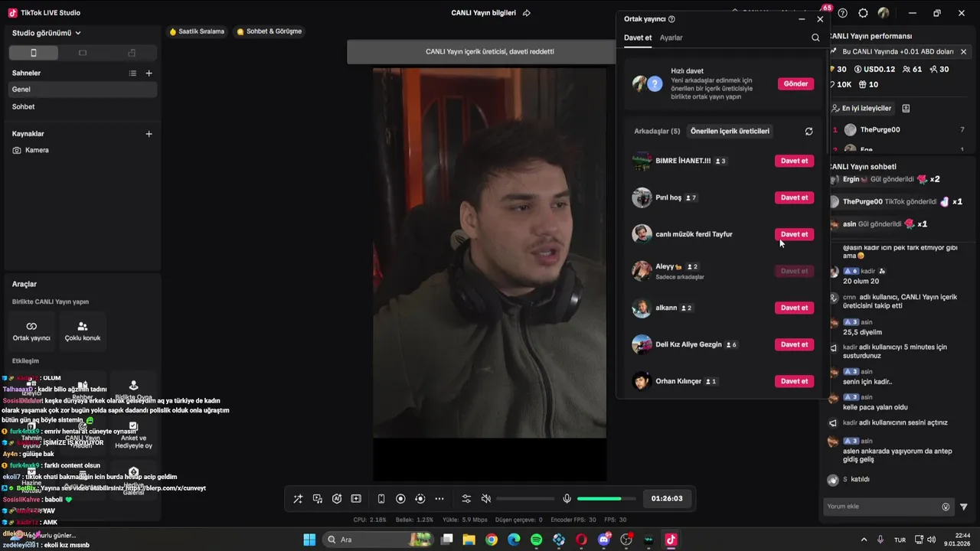The height and width of the screenshot is (551, 980).
Task: Click Aleyy's profile avatar
Action: pyautogui.click(x=642, y=271)
